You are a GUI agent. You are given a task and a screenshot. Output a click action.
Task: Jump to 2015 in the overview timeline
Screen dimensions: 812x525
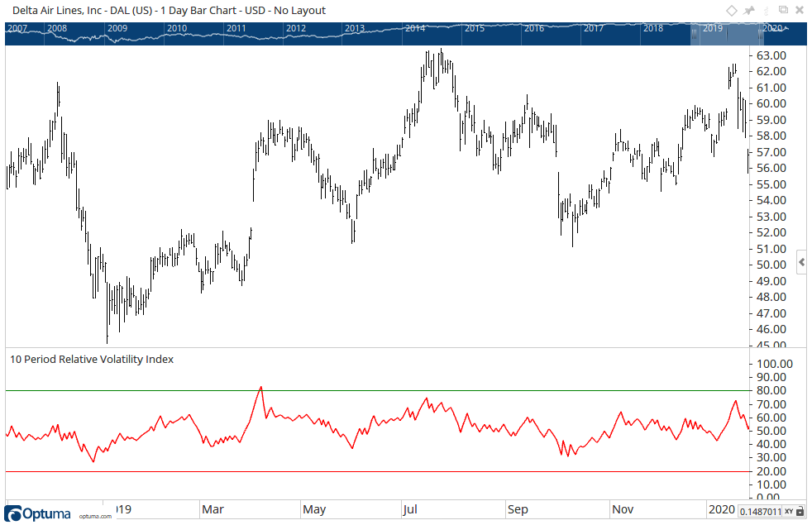point(475,28)
